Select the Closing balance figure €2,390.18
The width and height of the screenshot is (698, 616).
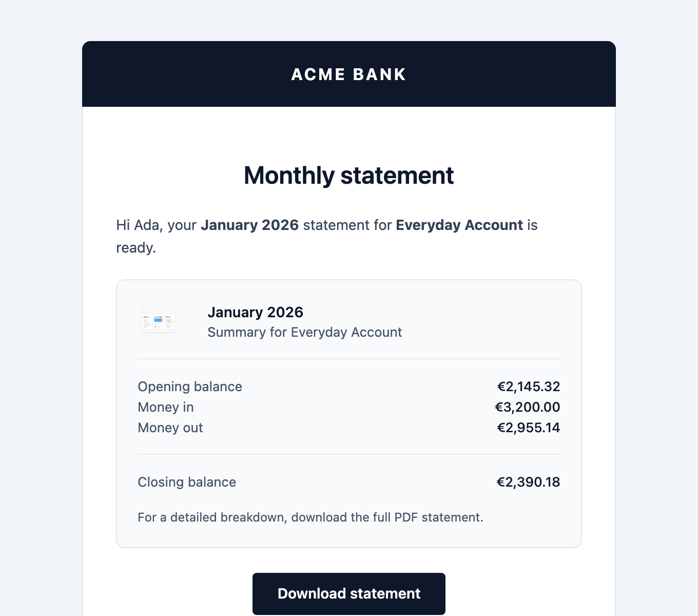coord(528,482)
